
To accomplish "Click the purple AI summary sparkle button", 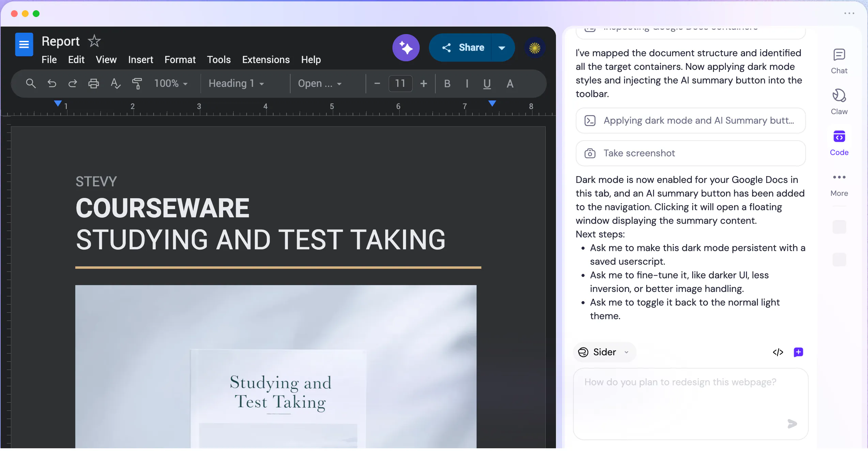I will (x=406, y=48).
